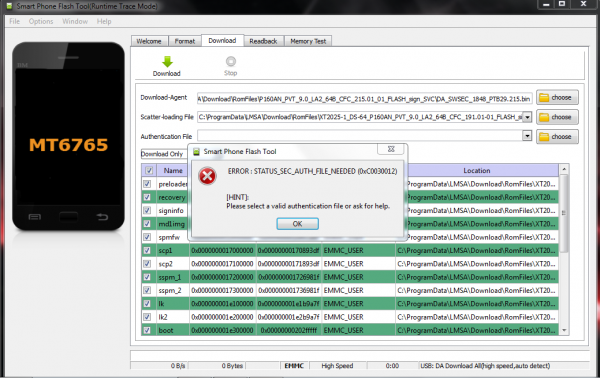Click the green Download arrow icon
Image resolution: width=600 pixels, height=378 pixels.
(167, 62)
